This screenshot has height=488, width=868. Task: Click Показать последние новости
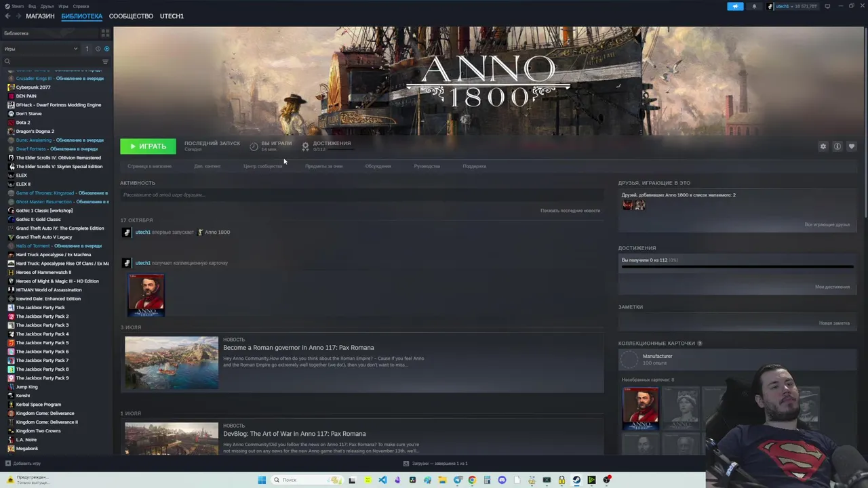570,211
